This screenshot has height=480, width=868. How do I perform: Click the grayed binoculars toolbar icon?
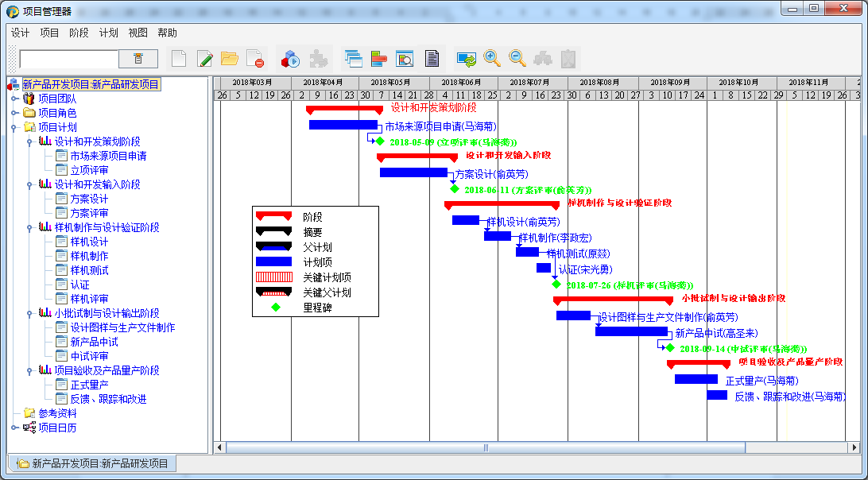tap(542, 58)
